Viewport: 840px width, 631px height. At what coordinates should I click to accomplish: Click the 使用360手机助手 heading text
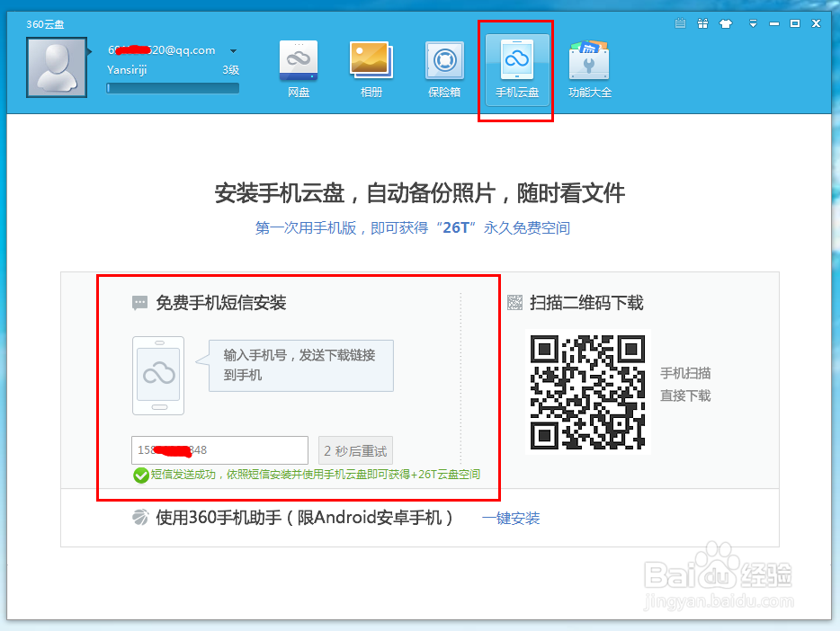click(305, 518)
